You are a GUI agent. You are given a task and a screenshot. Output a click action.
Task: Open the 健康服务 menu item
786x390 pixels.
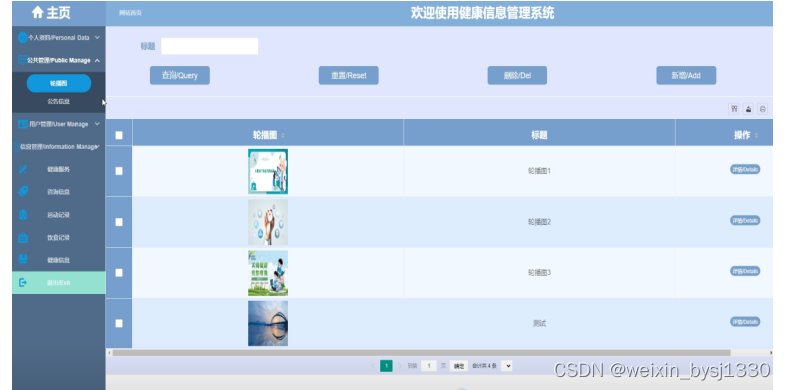(59, 169)
